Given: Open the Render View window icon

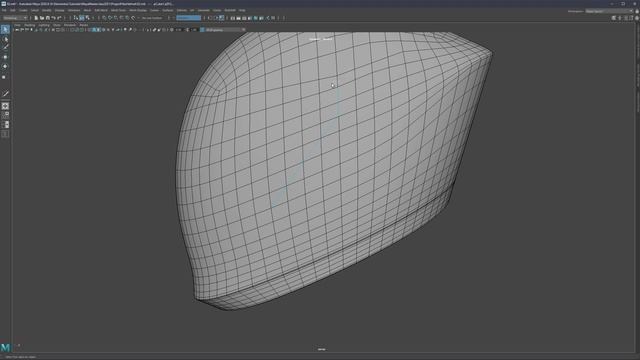Looking at the screenshot, I should tap(233, 18).
